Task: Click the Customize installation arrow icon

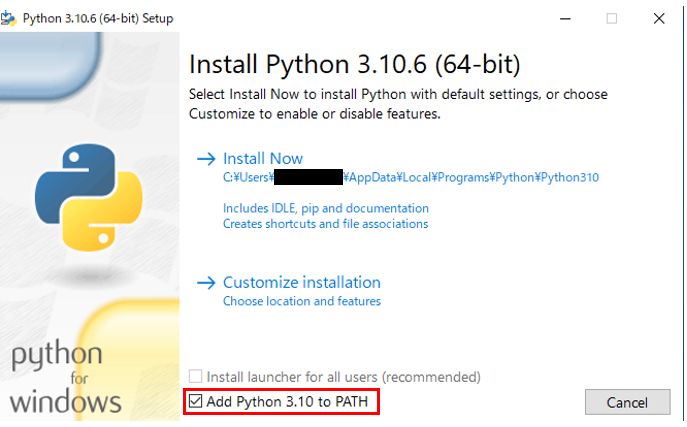Action: (206, 283)
